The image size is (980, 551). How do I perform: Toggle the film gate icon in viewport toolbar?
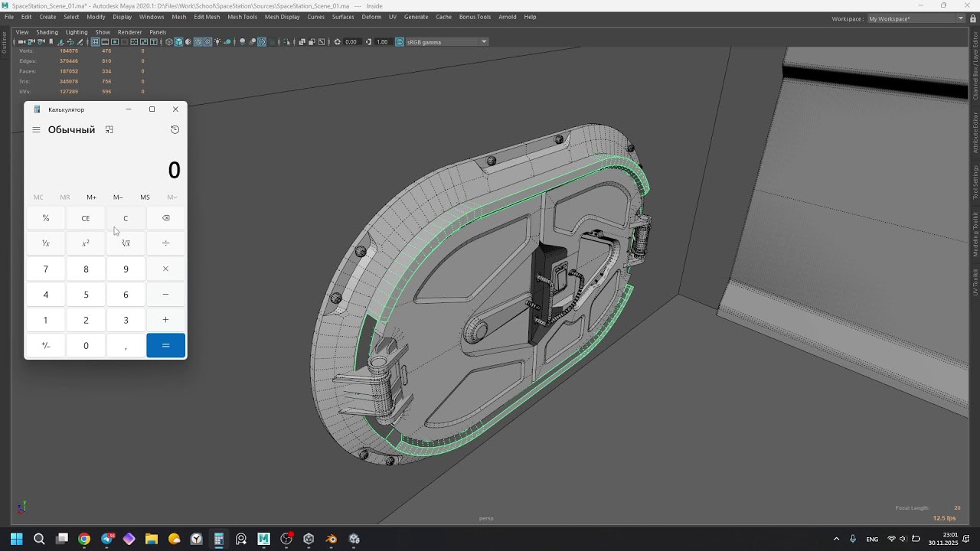[105, 42]
